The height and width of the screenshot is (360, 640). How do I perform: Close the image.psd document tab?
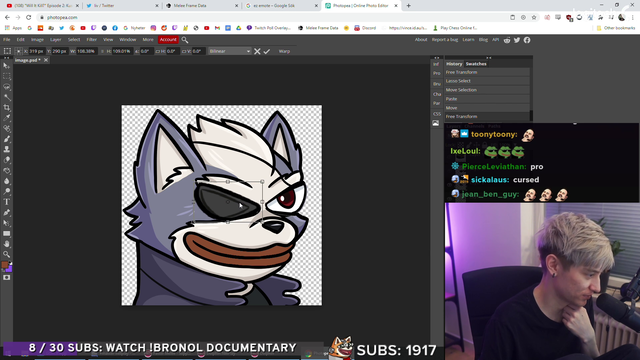46,60
